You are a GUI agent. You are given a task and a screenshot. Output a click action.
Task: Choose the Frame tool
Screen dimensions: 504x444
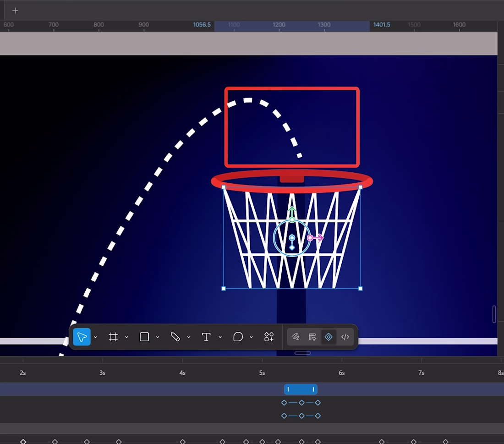click(x=113, y=337)
